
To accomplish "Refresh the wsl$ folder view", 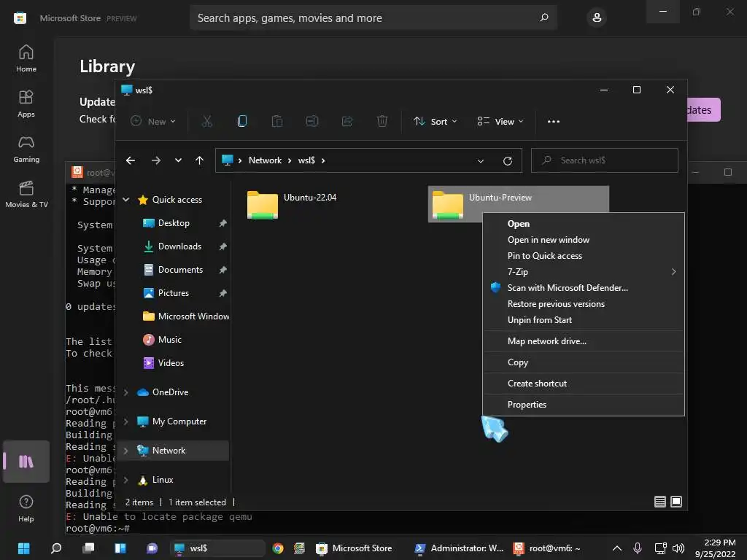I will (508, 161).
